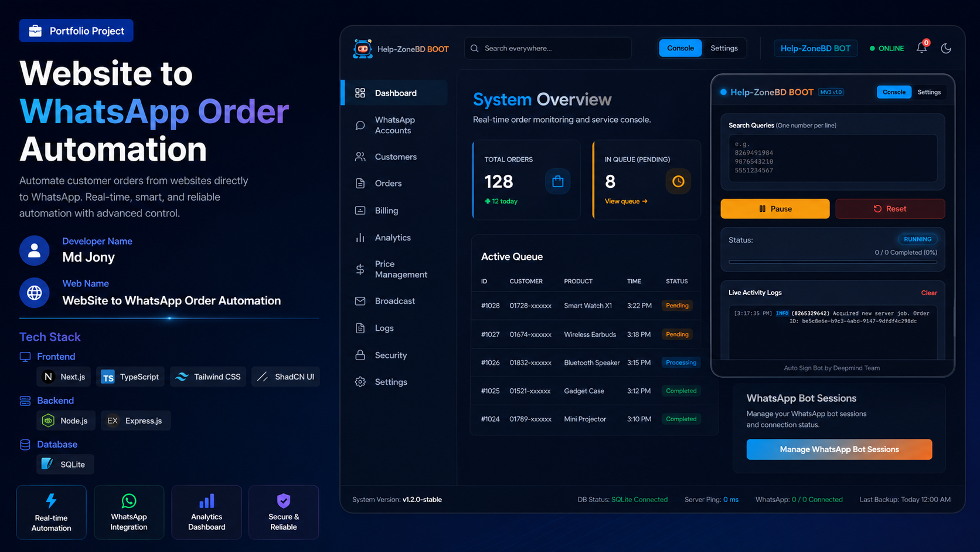
Task: Click the notification bell icon
Action: point(922,48)
